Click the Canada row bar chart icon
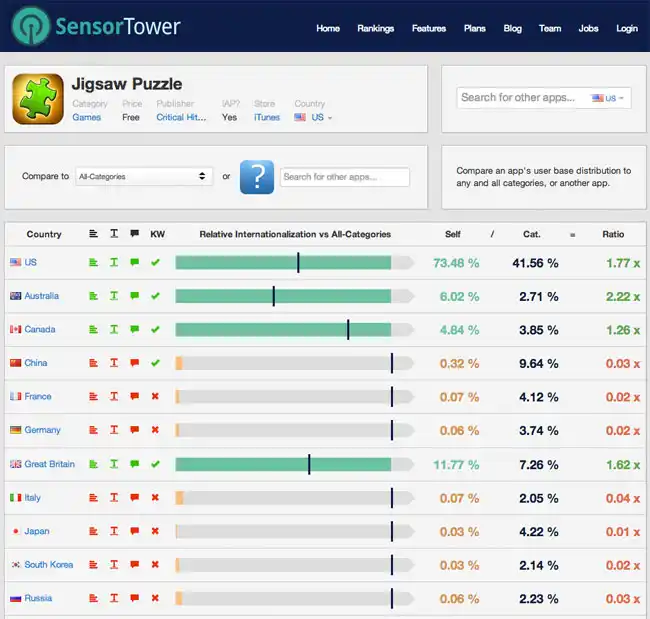Image resolution: width=650 pixels, height=619 pixels. 94,330
